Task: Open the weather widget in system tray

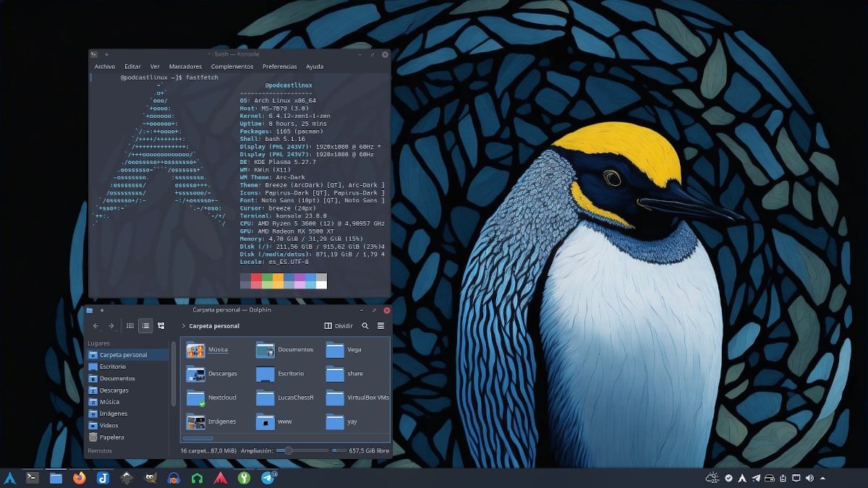Action: point(712,478)
